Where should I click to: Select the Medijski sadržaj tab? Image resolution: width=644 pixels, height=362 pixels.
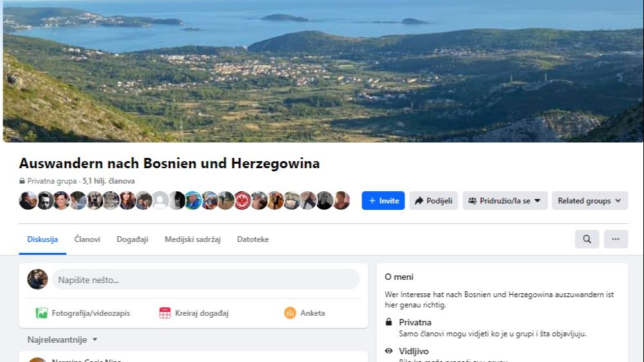(x=192, y=239)
